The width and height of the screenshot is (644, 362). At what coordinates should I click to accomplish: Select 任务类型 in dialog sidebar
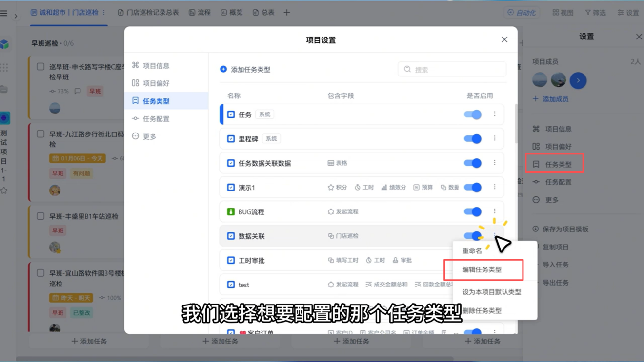166,101
